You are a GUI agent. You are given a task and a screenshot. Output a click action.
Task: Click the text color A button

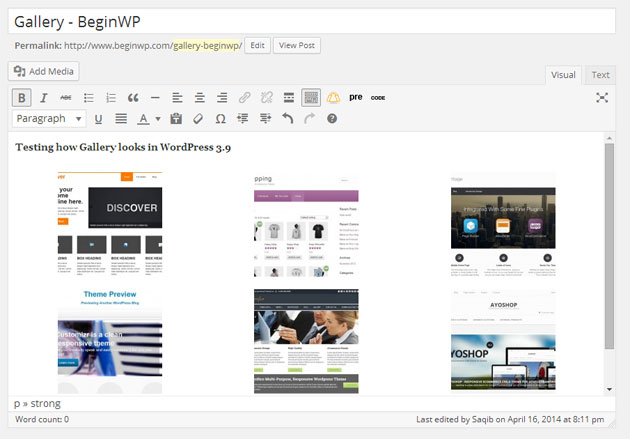[143, 118]
